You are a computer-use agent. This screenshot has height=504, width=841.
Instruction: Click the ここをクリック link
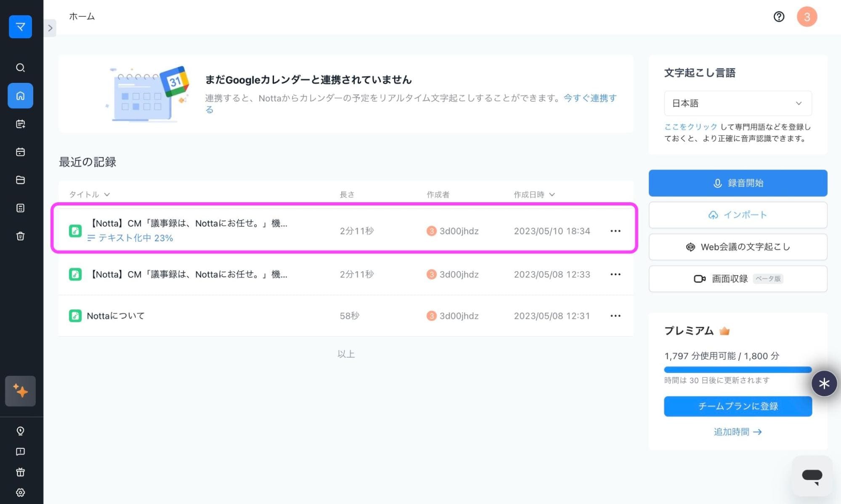click(x=690, y=127)
